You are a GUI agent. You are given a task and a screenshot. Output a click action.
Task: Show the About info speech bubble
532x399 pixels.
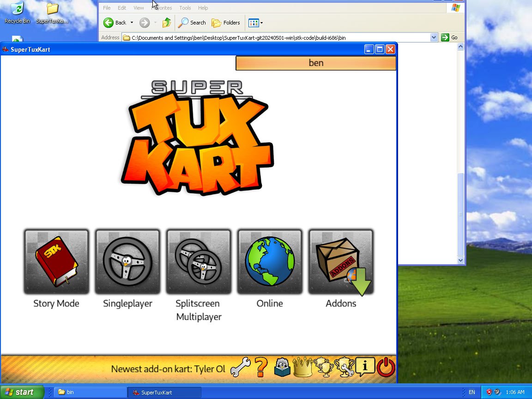point(365,367)
